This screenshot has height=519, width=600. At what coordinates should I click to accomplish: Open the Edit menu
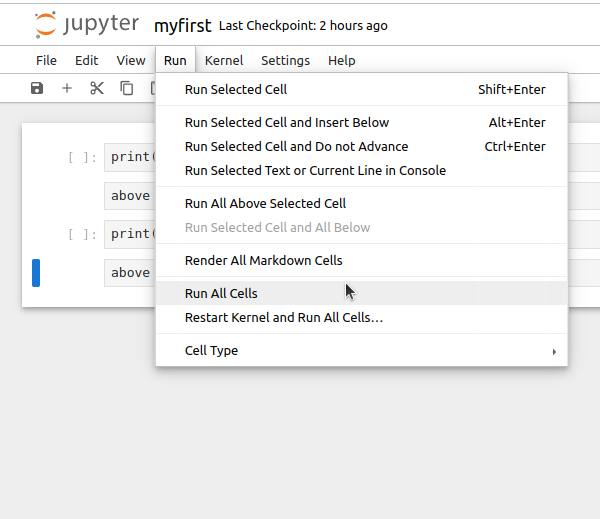[87, 60]
